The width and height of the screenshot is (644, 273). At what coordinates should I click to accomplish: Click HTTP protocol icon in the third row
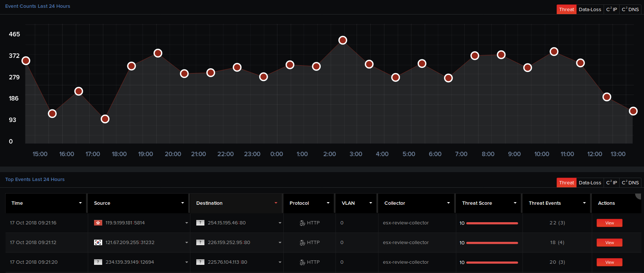pyautogui.click(x=302, y=262)
